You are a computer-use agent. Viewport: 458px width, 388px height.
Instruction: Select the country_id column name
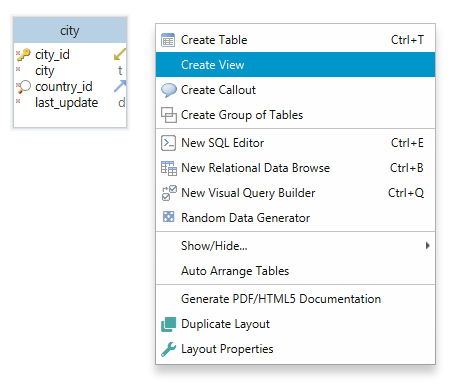tap(64, 87)
